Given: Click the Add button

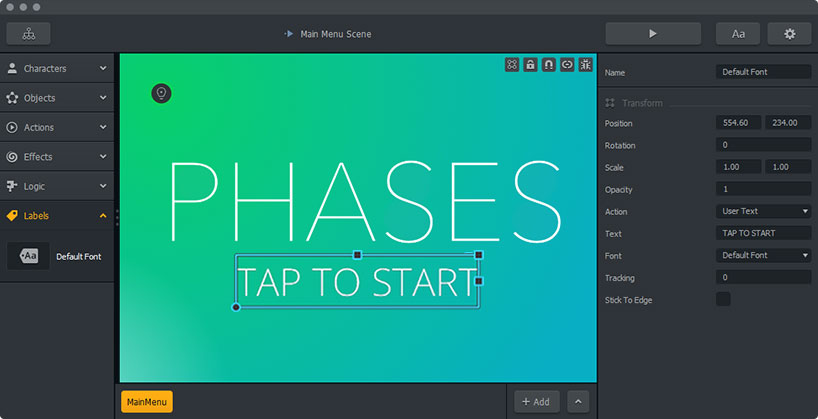Looking at the screenshot, I should point(537,402).
